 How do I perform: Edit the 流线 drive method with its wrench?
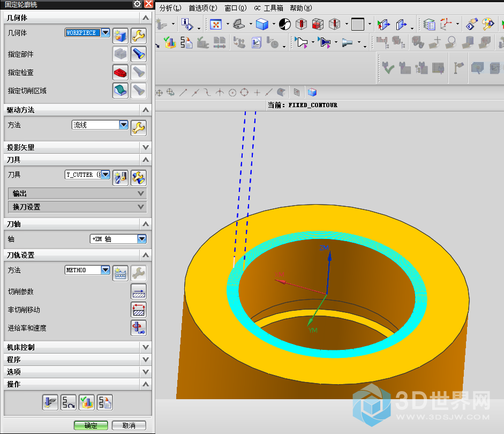[139, 128]
